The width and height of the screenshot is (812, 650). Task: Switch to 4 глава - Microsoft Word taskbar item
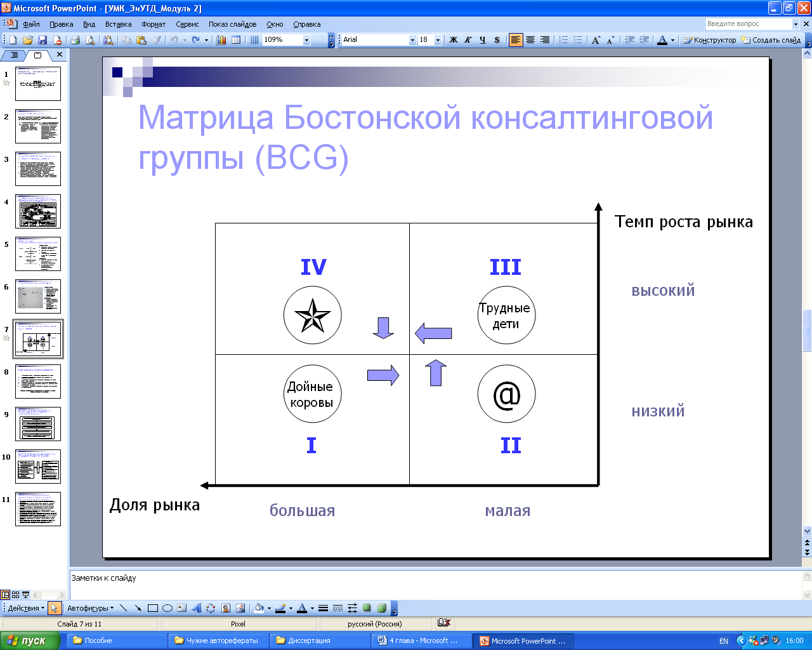[x=422, y=640]
